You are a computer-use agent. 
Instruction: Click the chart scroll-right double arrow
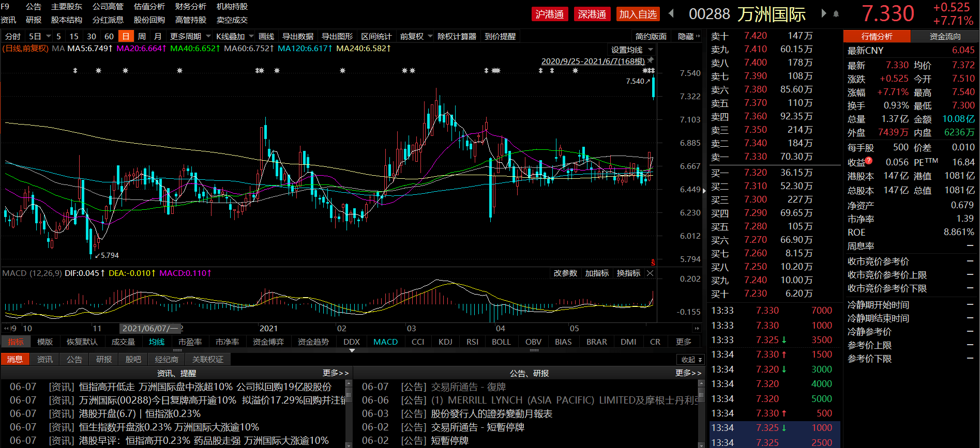tap(697, 328)
